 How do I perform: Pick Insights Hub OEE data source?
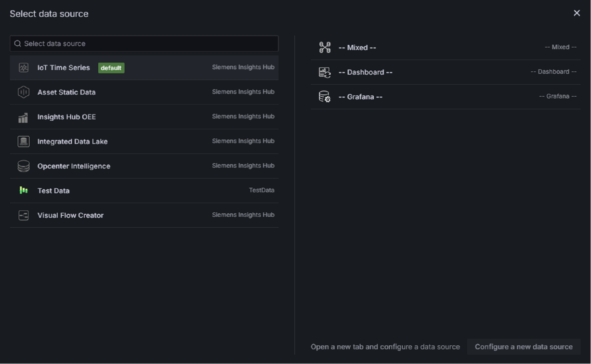click(x=144, y=117)
